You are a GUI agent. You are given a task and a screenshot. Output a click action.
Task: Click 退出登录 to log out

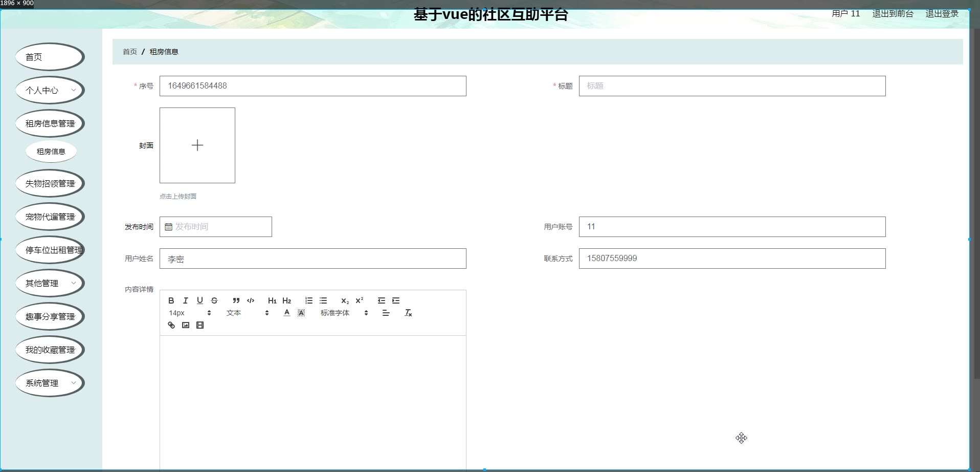pyautogui.click(x=942, y=14)
